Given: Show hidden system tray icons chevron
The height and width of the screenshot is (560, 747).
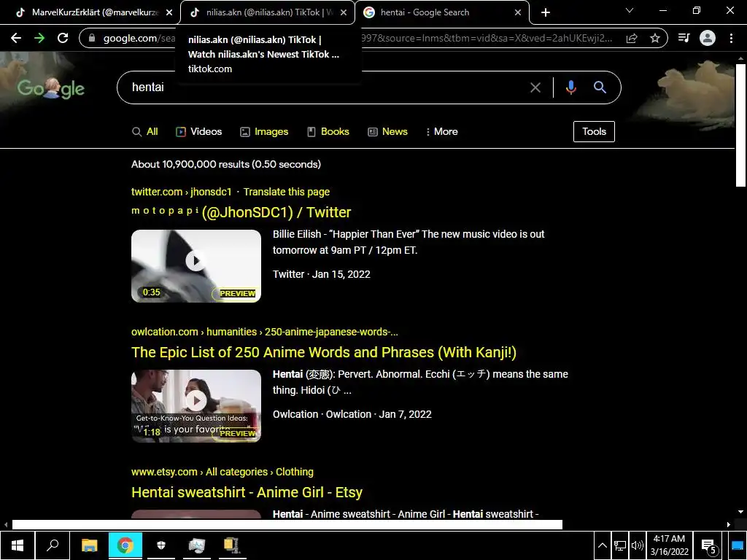Looking at the screenshot, I should coord(602,545).
